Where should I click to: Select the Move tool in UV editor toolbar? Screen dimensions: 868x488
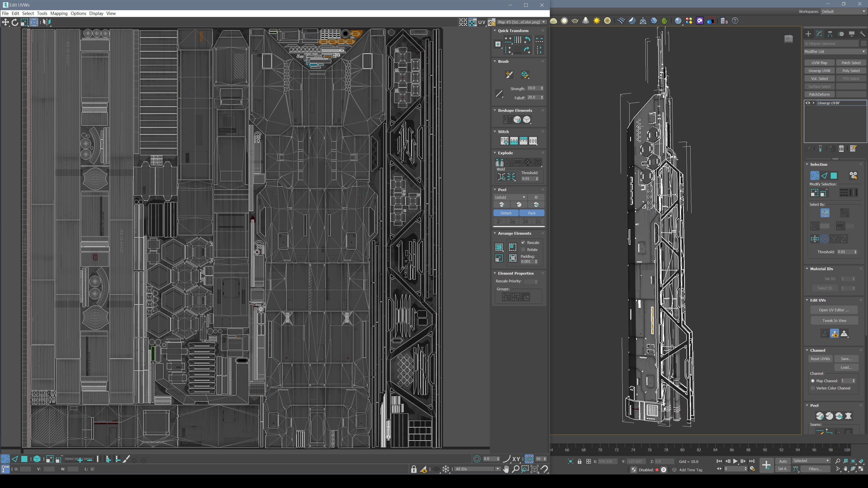coord(5,22)
